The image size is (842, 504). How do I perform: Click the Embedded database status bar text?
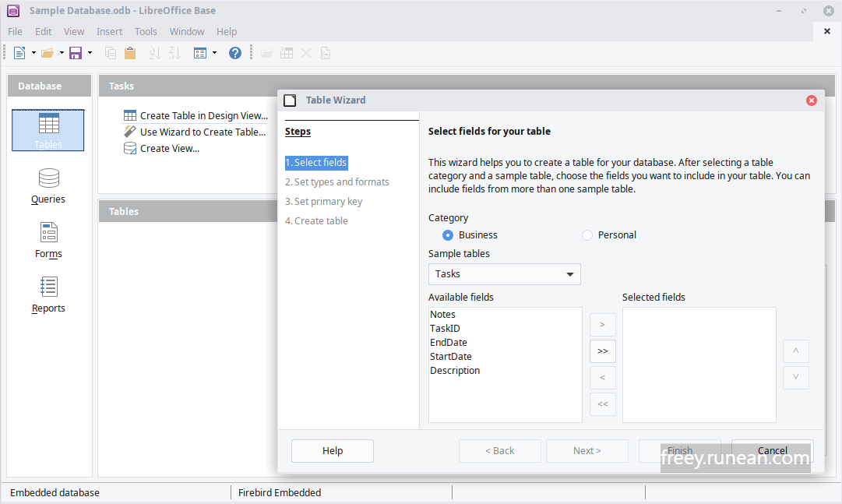point(55,493)
